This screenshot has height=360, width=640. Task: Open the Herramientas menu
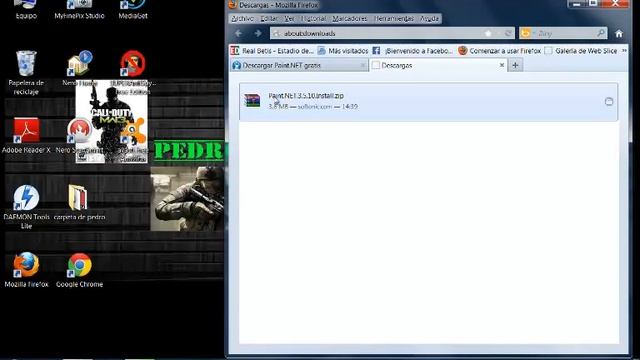pos(393,19)
